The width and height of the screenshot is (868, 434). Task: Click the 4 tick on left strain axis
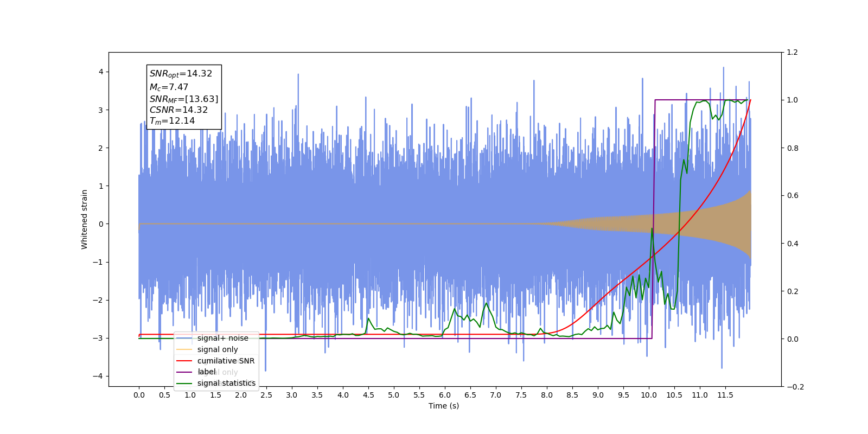tap(101, 72)
